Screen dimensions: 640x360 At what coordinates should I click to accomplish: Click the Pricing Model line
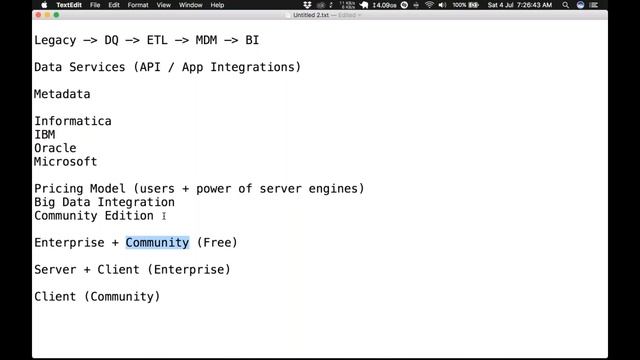(x=199, y=189)
